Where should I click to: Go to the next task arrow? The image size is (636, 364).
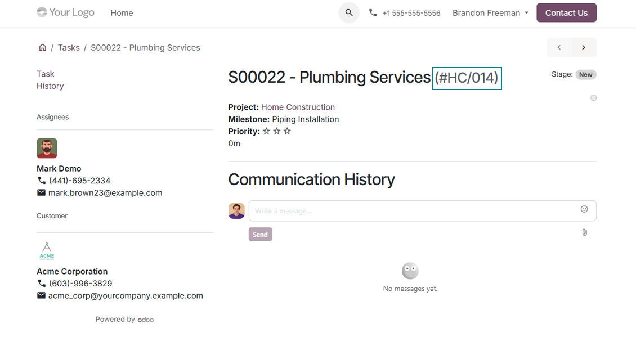[x=584, y=47]
